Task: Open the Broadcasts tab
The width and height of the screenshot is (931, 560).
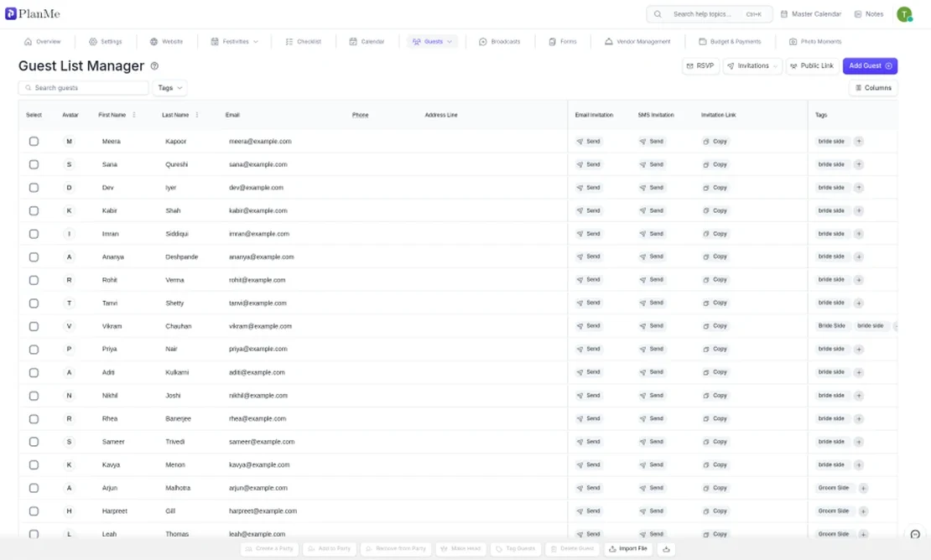Action: 500,42
